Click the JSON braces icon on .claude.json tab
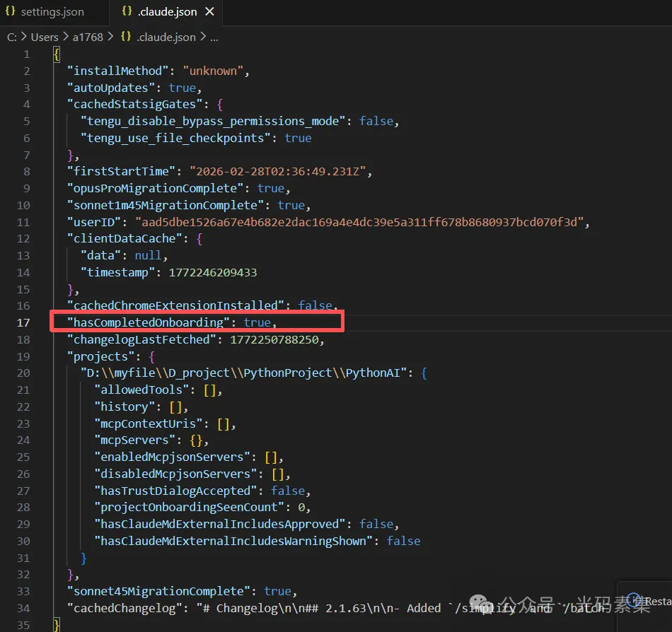Screen dimensions: 672x632 [x=127, y=12]
